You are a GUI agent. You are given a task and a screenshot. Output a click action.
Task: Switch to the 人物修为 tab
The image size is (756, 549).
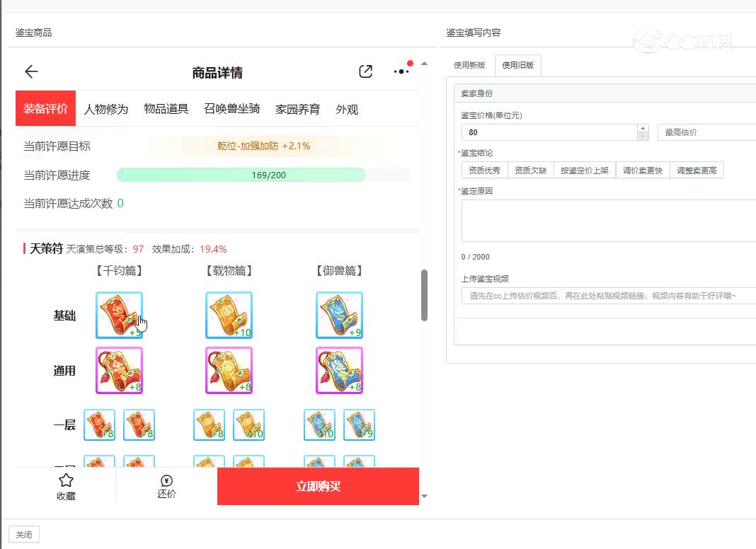tap(106, 109)
